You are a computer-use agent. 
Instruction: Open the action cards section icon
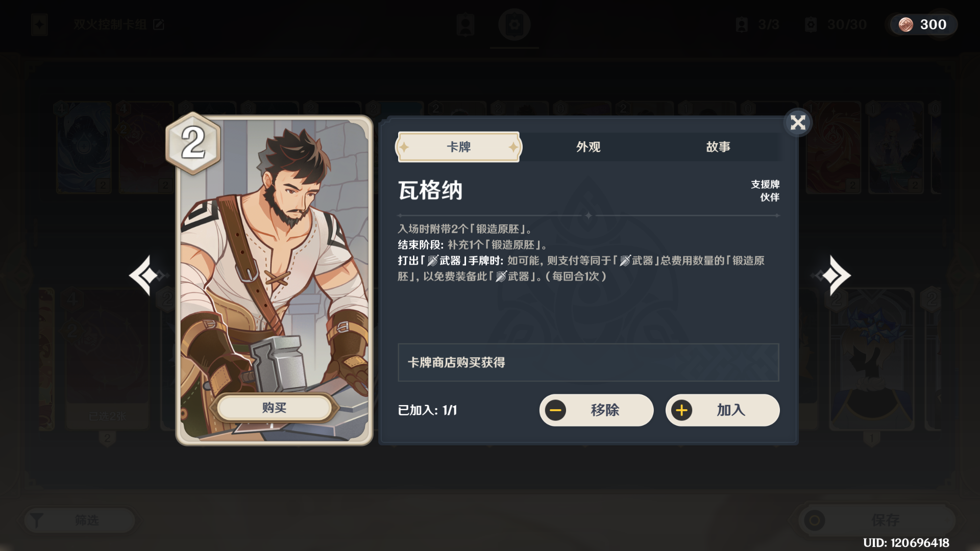[514, 24]
